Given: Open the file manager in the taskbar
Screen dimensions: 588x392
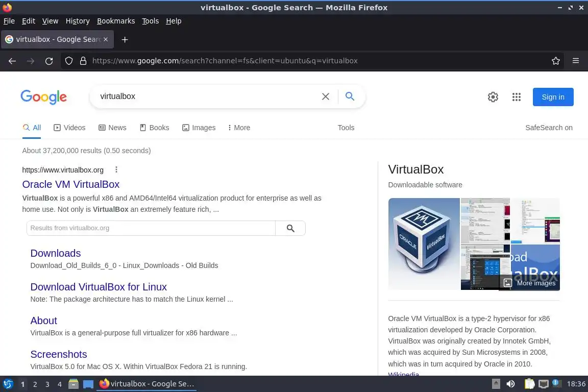Looking at the screenshot, I should (x=73, y=384).
